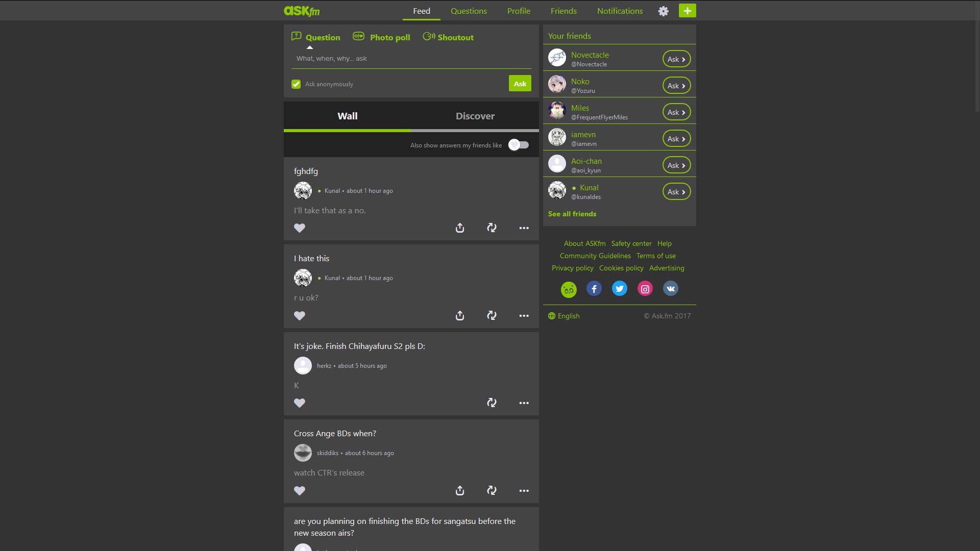980x551 pixels.
Task: Select the Shoutout option
Action: coord(448,37)
